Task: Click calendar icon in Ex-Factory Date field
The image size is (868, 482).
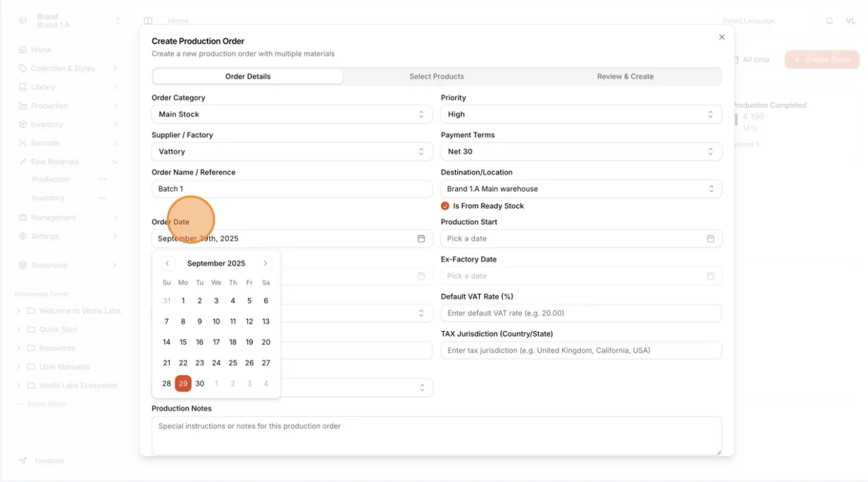Action: tap(710, 276)
